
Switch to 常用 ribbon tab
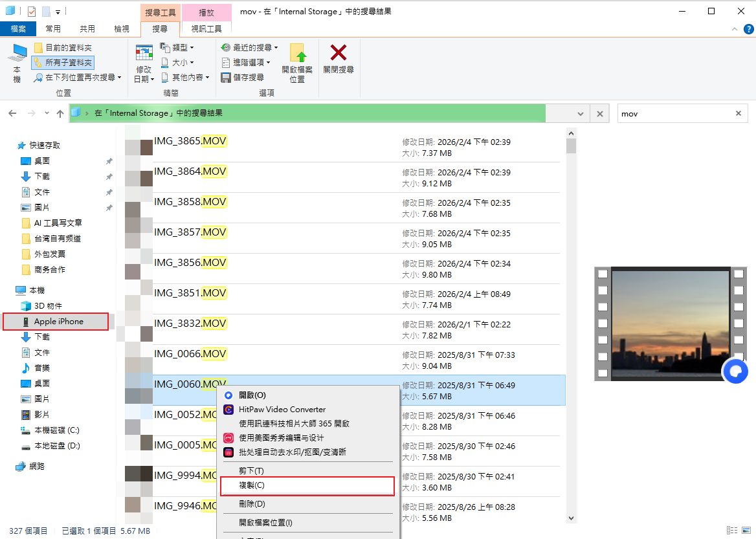pyautogui.click(x=53, y=29)
